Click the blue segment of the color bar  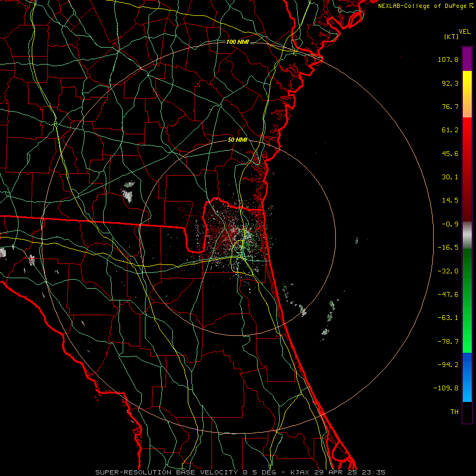click(x=467, y=377)
